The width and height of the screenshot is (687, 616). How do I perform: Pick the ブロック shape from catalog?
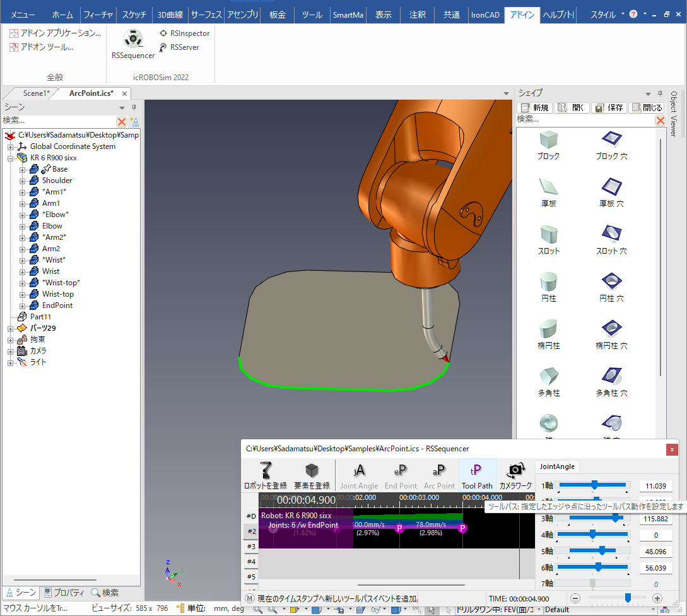(548, 140)
